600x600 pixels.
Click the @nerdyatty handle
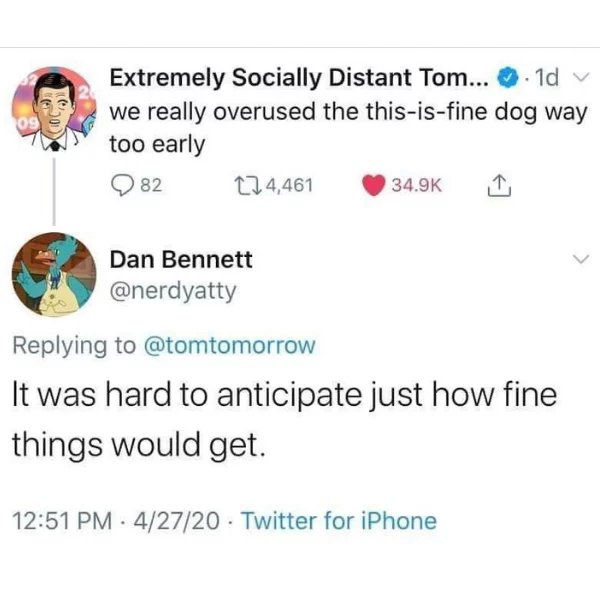pyautogui.click(x=173, y=292)
